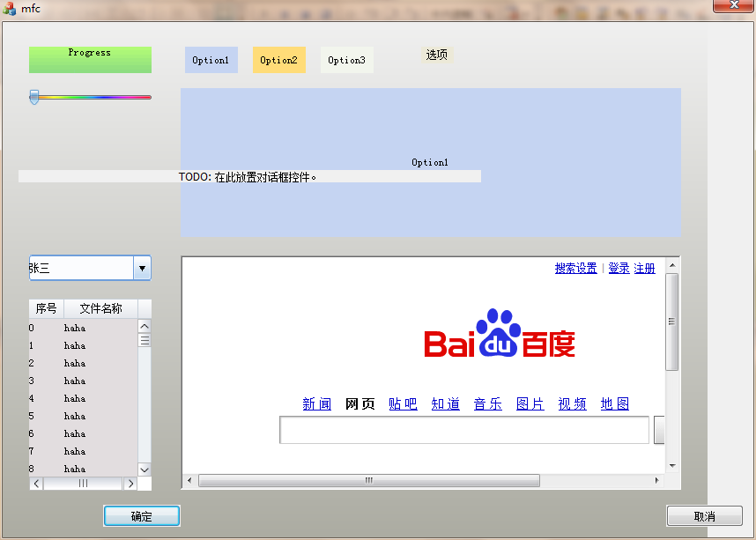This screenshot has width=756, height=540.
Task: Click the 确定 button
Action: (142, 516)
